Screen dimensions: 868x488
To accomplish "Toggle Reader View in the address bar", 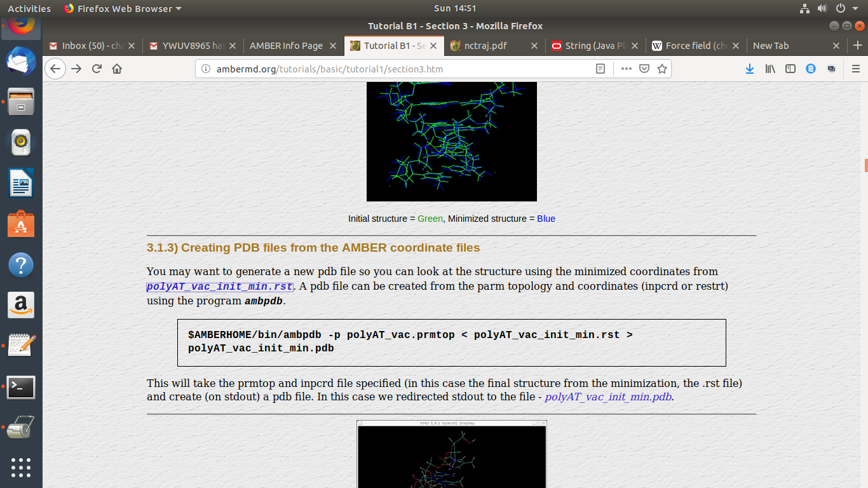I will (x=600, y=69).
